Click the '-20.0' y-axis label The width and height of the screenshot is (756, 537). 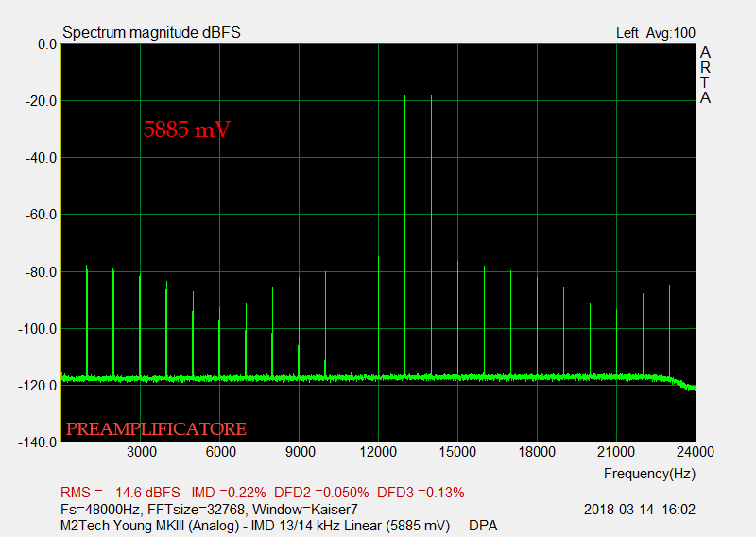coord(41,101)
